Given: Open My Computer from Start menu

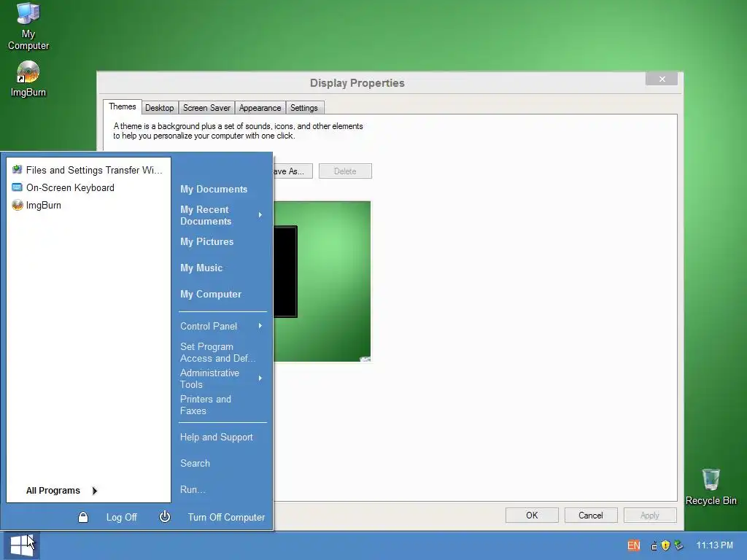Looking at the screenshot, I should 211,295.
